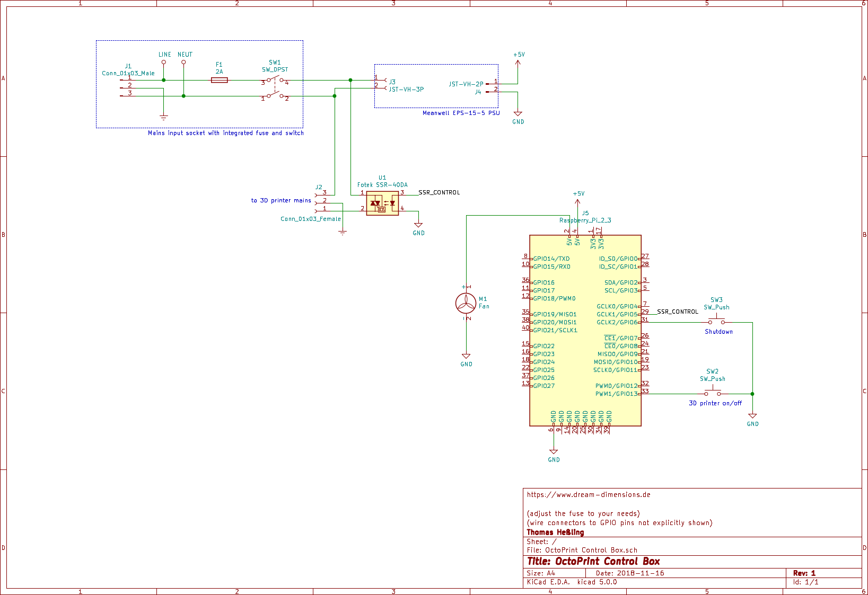Click the Conn_01x03_Female label
Screen dimensions: 868x595
311,219
